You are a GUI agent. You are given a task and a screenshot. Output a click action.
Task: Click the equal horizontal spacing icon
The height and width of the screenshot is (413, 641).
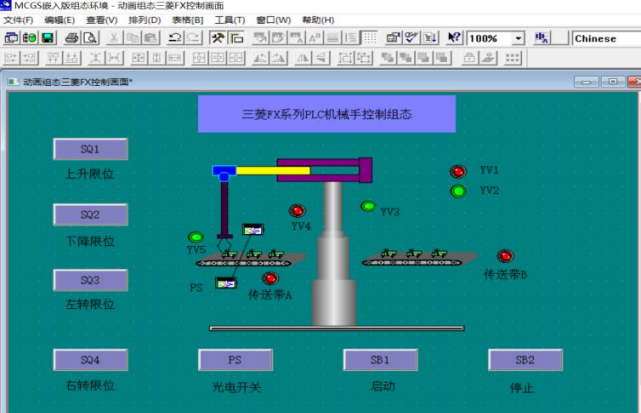click(x=114, y=58)
